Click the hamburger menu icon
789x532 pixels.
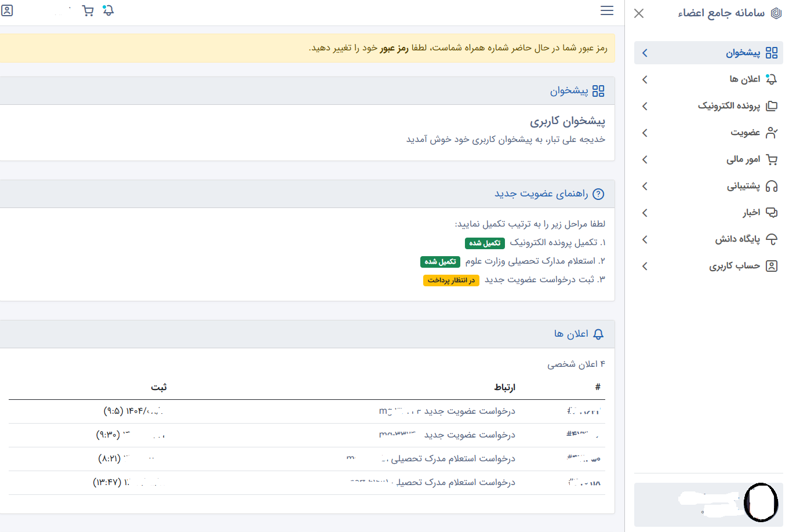[x=606, y=11]
